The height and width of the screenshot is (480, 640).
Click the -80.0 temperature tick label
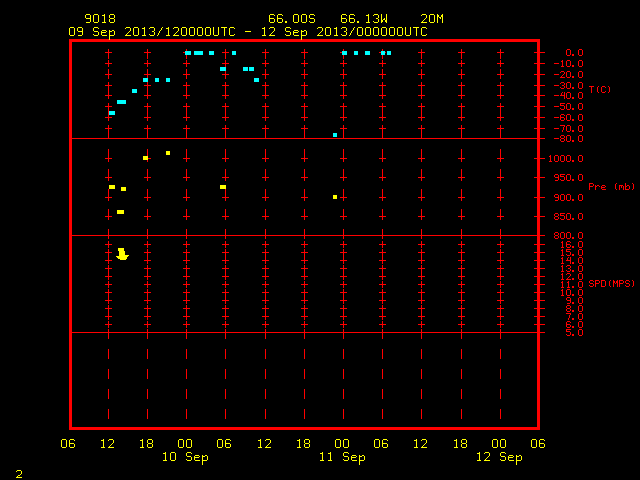[x=569, y=139]
